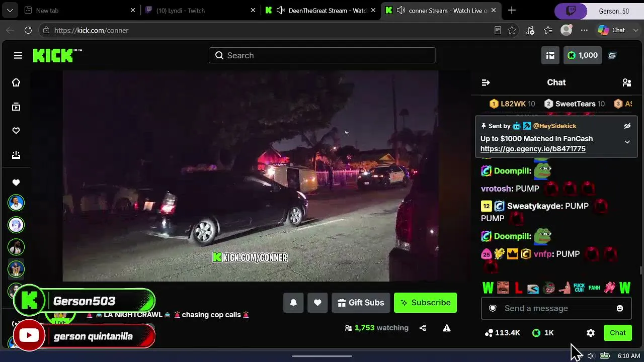Toggle follow heart for conner
The image size is (644, 362).
click(x=317, y=303)
